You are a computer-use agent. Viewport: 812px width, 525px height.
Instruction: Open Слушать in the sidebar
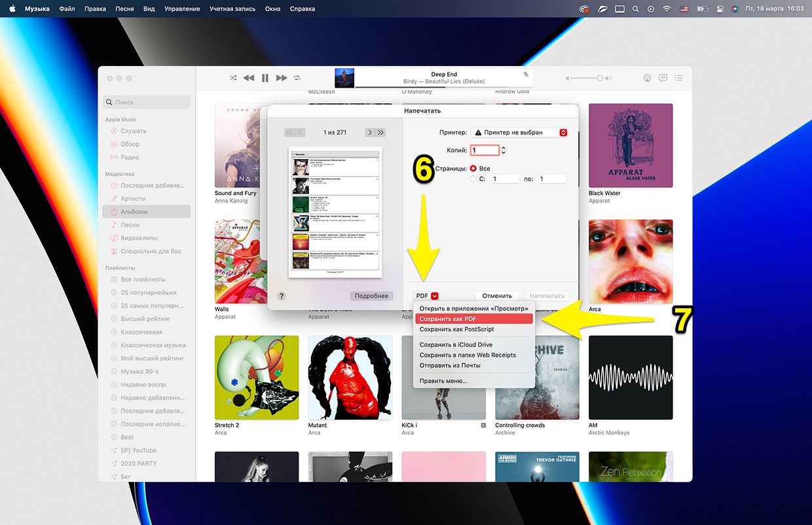133,131
